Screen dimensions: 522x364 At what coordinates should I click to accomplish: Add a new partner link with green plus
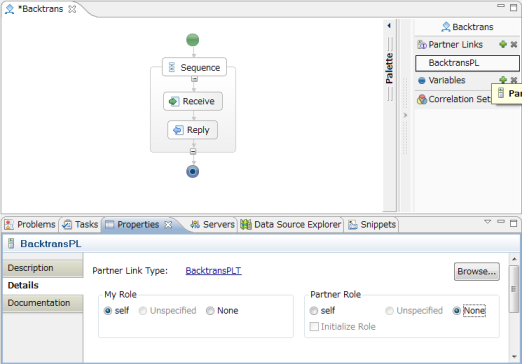point(503,44)
